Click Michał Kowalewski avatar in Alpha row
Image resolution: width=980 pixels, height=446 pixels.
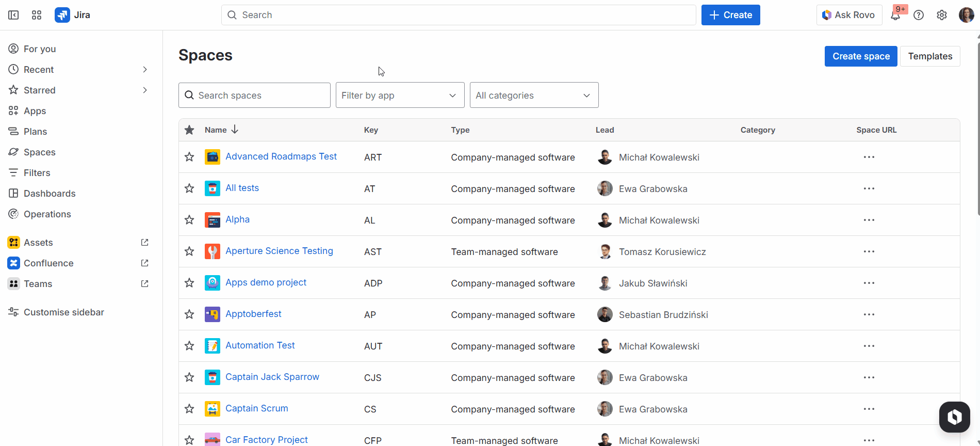(605, 220)
